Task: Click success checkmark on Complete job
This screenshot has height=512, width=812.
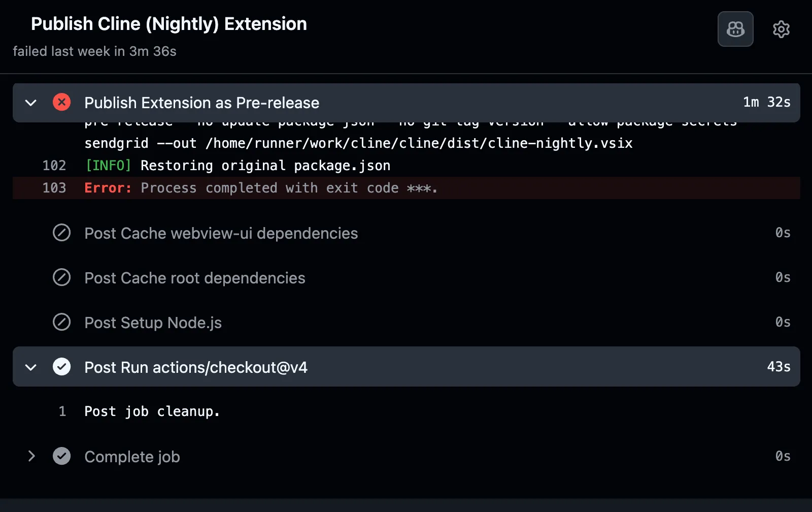Action: coord(61,456)
